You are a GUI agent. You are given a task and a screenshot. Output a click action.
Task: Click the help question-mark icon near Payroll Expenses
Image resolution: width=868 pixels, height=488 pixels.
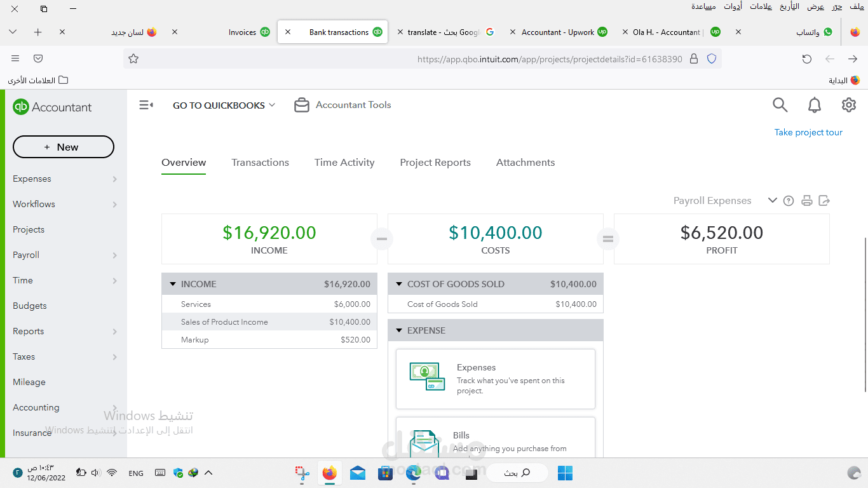[789, 200]
